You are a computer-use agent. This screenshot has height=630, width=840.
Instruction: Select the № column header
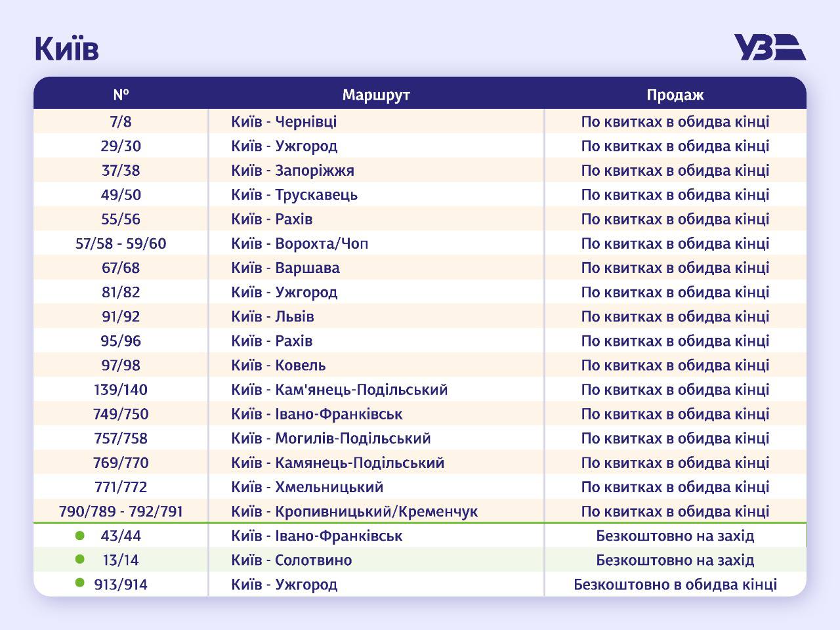[x=121, y=94]
